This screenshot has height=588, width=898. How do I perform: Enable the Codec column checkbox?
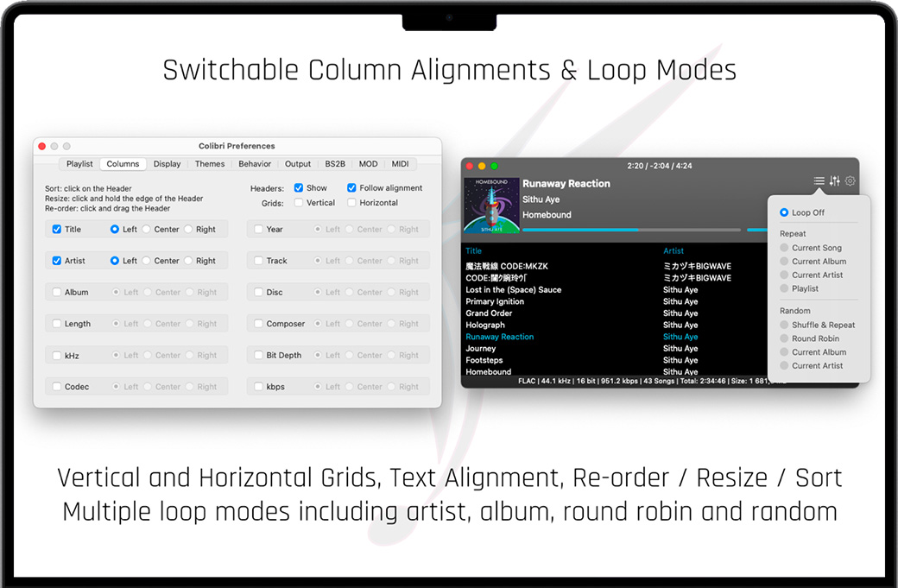pyautogui.click(x=57, y=387)
